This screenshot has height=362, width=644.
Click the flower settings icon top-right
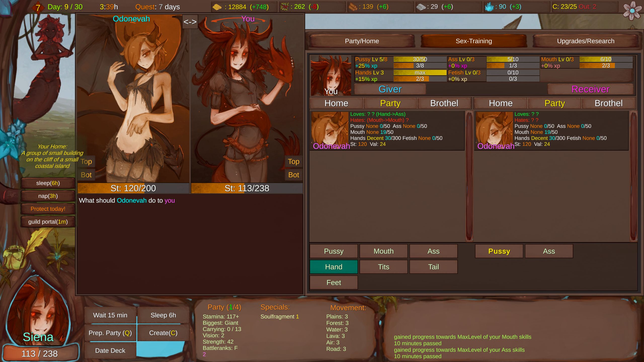click(632, 11)
